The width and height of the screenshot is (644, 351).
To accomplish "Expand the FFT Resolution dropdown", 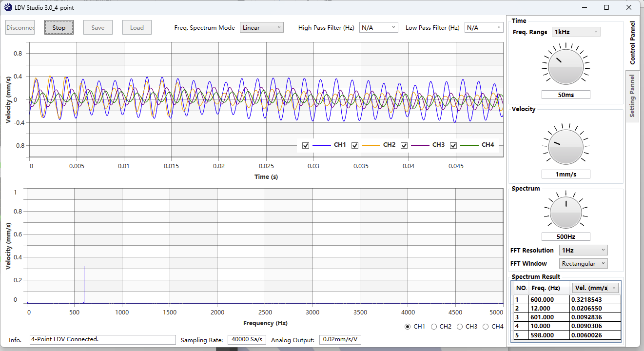I will tap(583, 251).
